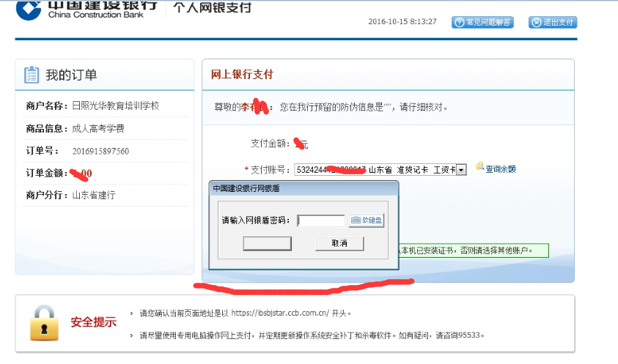Click 山东省建行 merchant branch text

94,195
